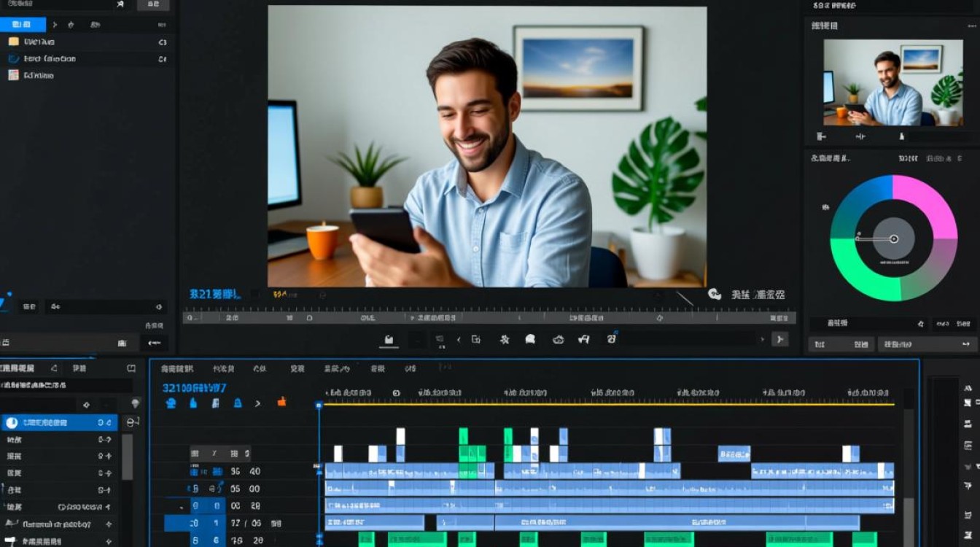This screenshot has height=547, width=980.
Task: Select the highlighted blue item with the circle icon
Action: [59, 422]
